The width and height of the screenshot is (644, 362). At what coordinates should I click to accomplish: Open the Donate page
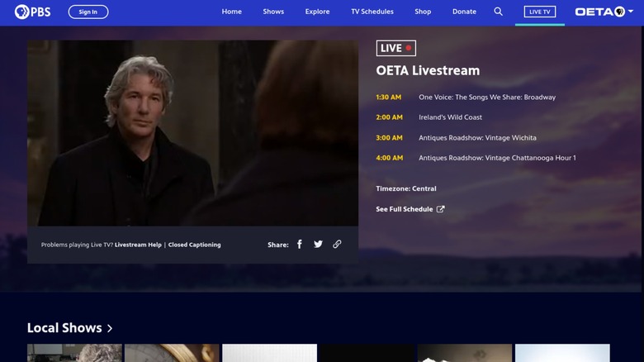tap(465, 12)
